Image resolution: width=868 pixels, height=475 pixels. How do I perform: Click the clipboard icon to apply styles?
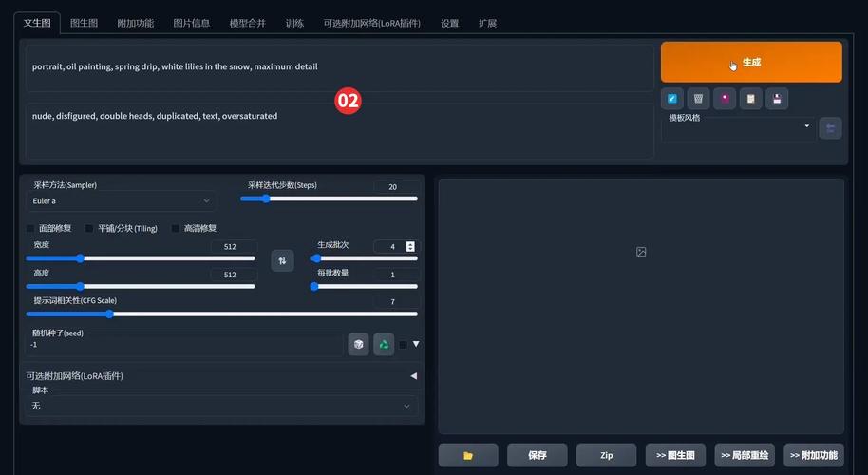(x=750, y=99)
